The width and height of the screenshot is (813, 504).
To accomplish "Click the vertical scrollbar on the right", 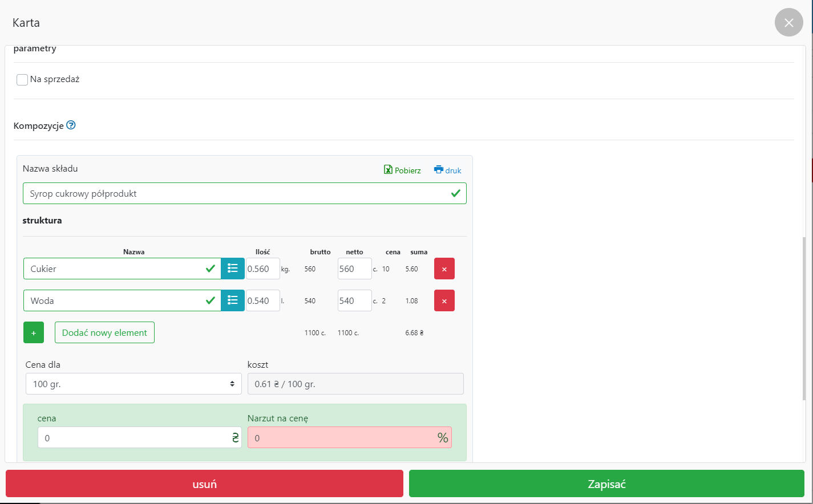I will 804,318.
